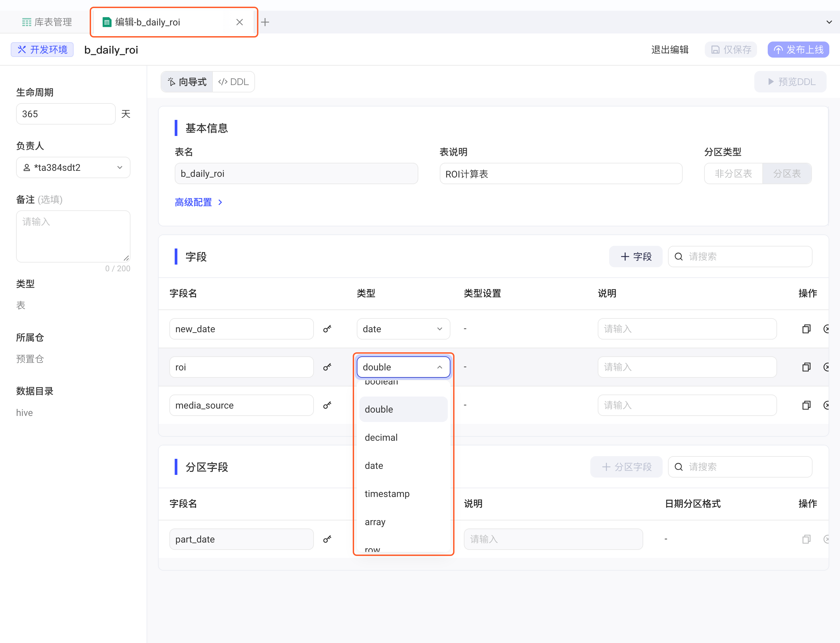840x643 pixels.
Task: Select double option in type list
Action: (403, 409)
